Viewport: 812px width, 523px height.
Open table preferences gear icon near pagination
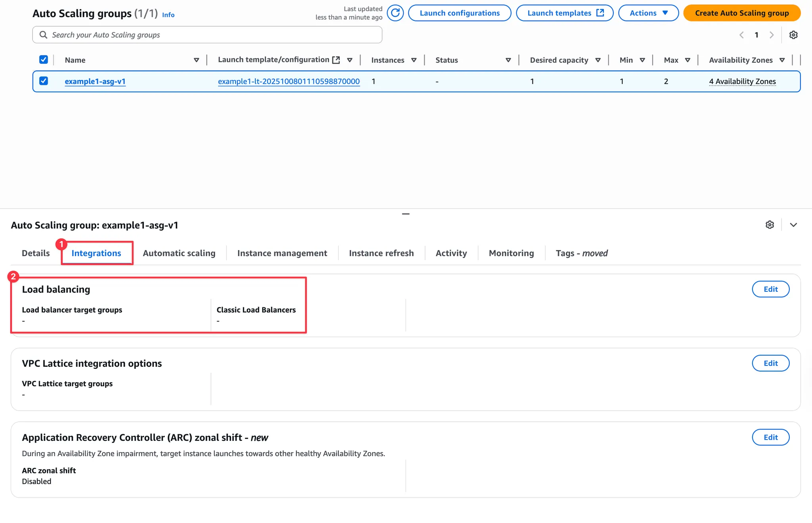793,35
